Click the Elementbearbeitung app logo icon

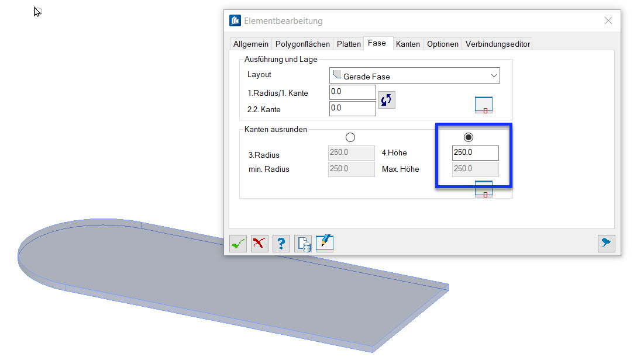pos(235,20)
